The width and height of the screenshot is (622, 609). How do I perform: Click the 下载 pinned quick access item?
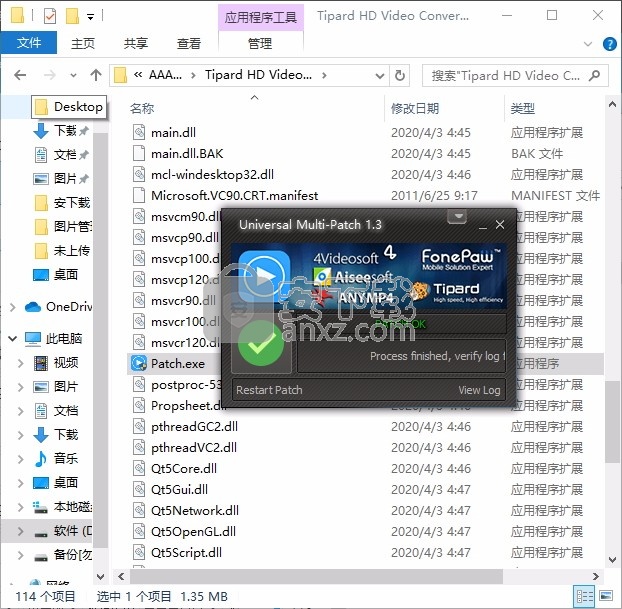tap(65, 131)
